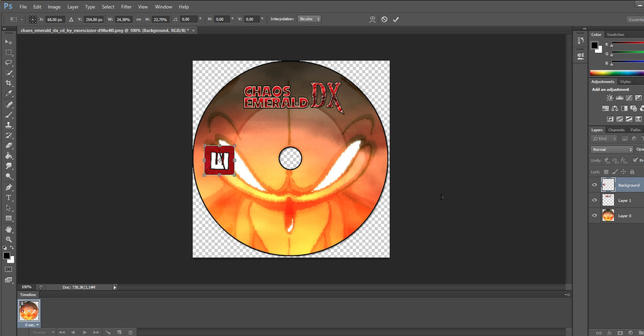644x336 pixels.
Task: Cancel the transform
Action: [384, 20]
